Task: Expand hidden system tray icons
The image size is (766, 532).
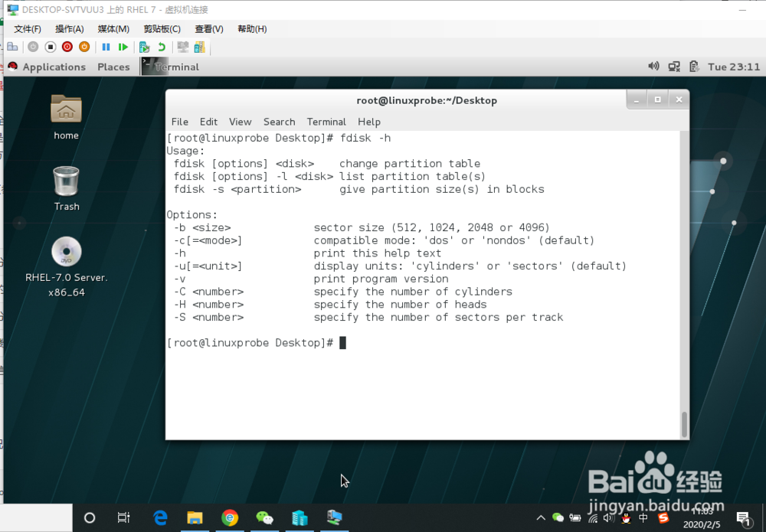Action: coord(541,518)
